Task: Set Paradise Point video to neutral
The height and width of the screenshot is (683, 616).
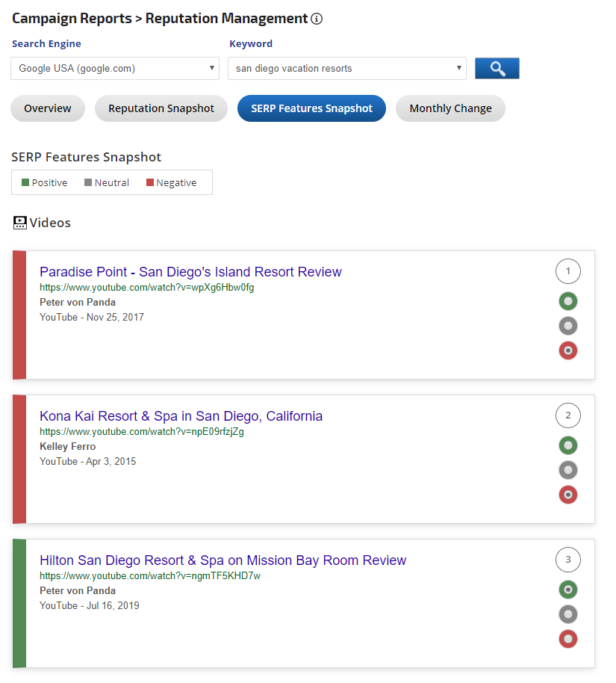Action: click(568, 326)
